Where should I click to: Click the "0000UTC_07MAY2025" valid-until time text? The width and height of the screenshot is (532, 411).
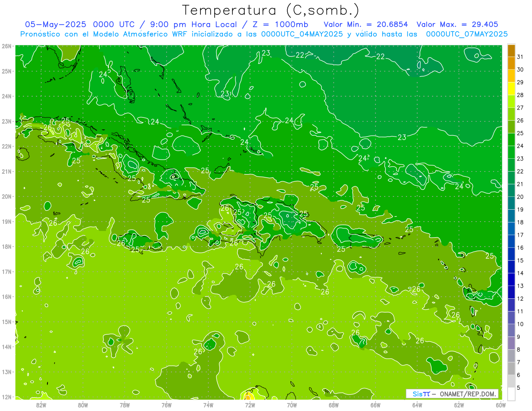tap(466, 34)
